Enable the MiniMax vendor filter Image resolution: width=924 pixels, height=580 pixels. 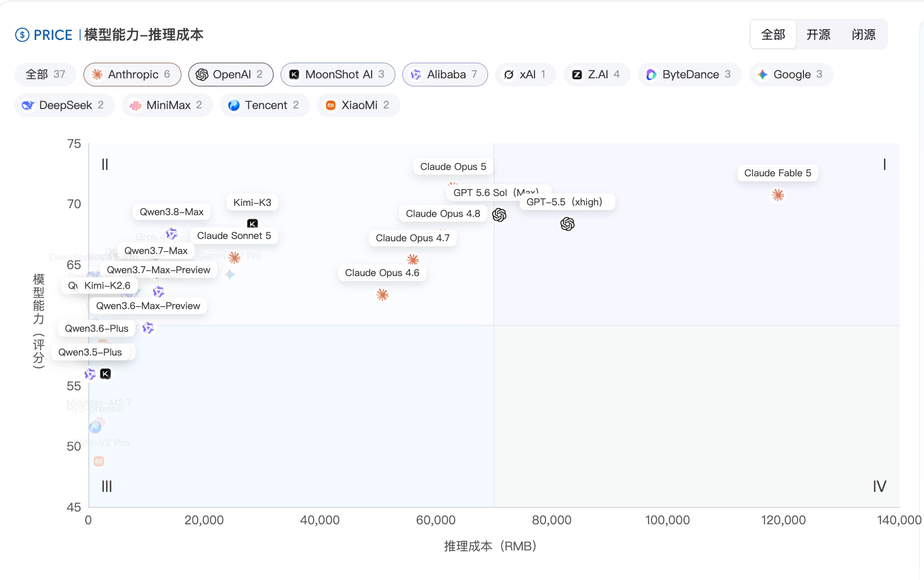tap(168, 105)
